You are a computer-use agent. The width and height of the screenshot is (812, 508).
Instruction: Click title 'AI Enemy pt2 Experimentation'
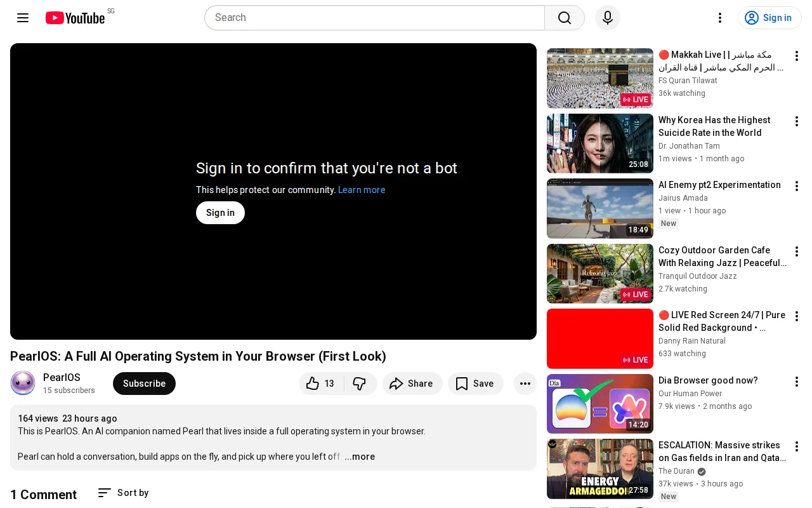(x=719, y=185)
